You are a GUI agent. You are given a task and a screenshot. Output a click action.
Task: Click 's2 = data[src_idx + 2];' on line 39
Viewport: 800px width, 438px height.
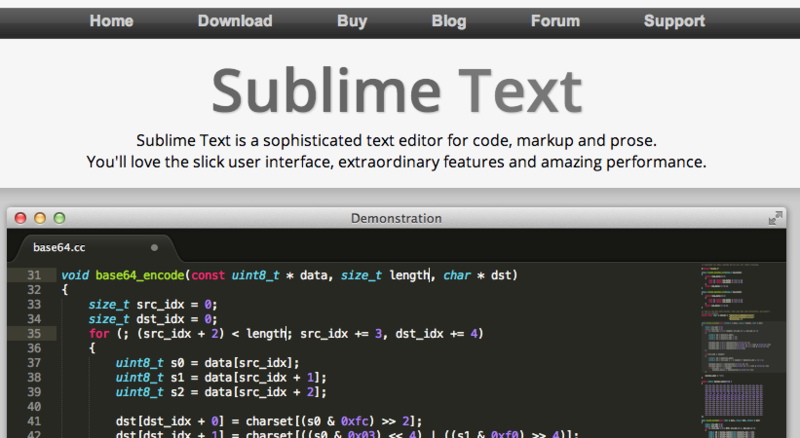point(248,392)
